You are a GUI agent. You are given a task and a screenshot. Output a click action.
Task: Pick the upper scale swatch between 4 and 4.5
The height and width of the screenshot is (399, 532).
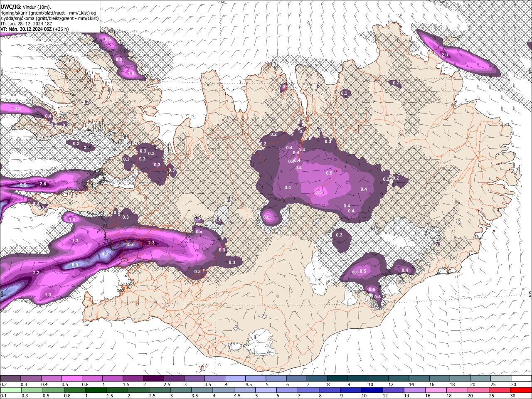(x=235, y=379)
